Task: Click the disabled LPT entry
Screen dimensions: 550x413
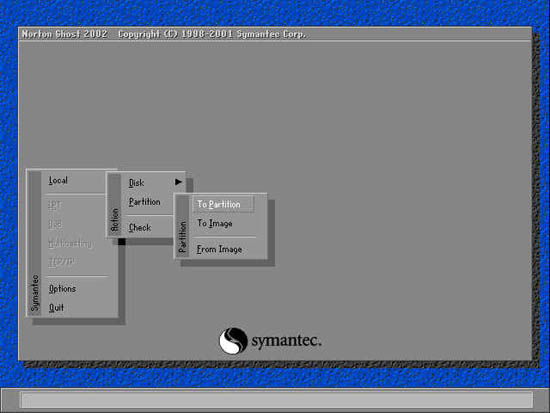Action: click(55, 205)
